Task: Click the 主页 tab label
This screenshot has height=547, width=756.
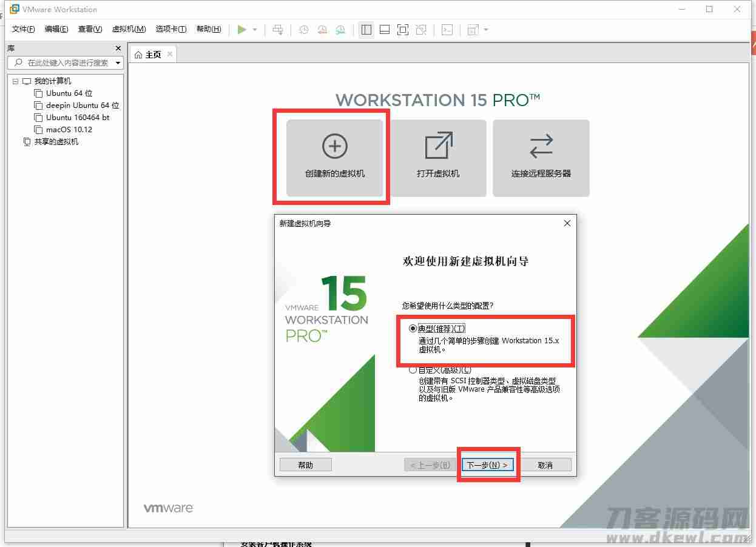Action: [x=154, y=55]
